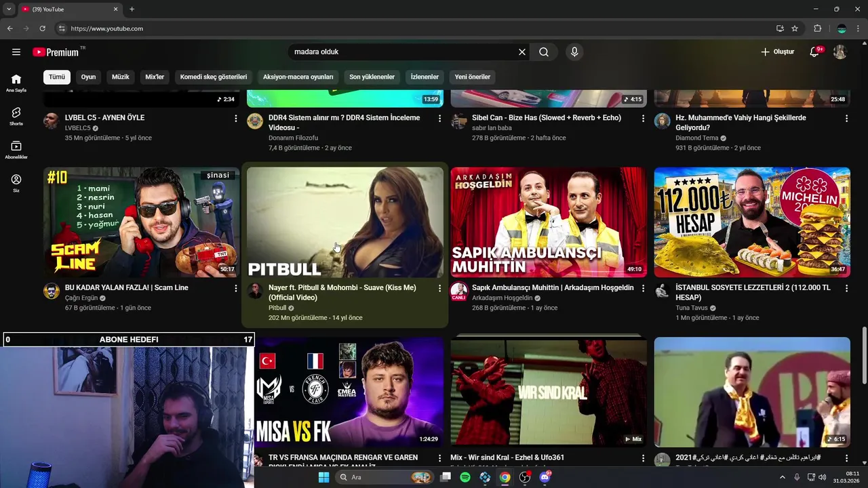
Task: Open the tab search dropdown arrow
Action: tap(8, 9)
